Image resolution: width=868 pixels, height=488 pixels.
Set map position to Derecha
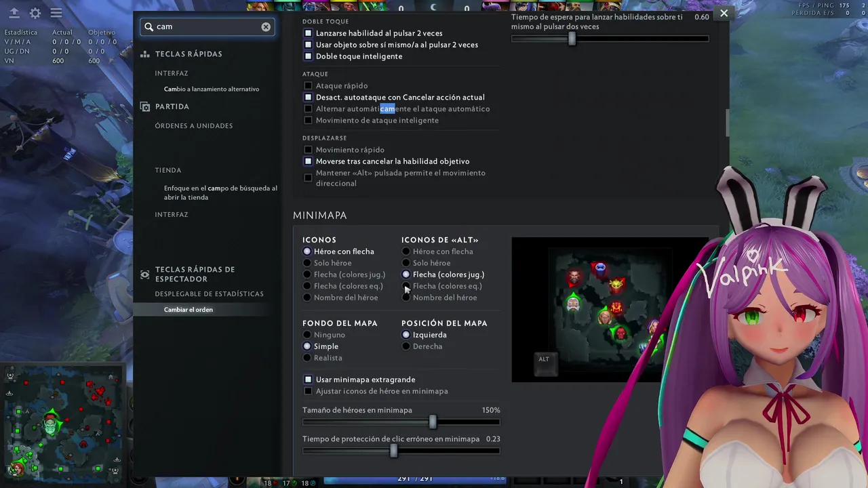(x=406, y=346)
